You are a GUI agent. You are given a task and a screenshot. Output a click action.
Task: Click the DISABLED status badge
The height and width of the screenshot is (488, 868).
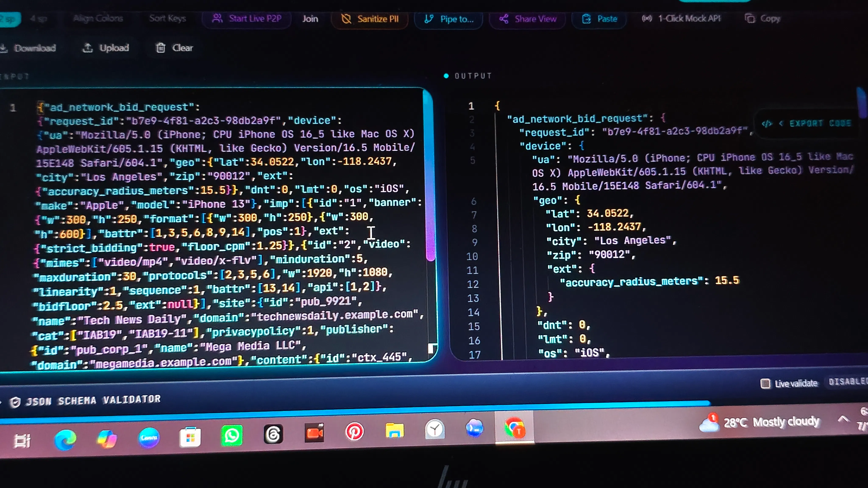(848, 382)
